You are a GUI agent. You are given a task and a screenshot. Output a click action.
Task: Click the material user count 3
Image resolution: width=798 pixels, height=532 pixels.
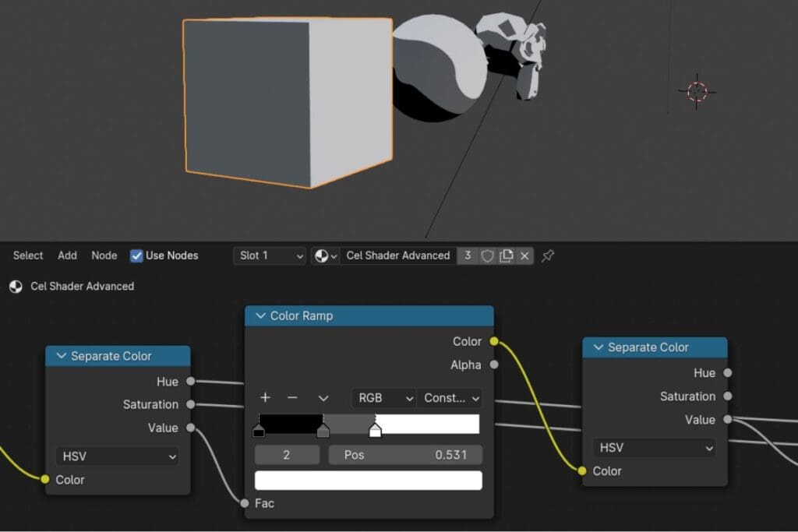click(468, 255)
